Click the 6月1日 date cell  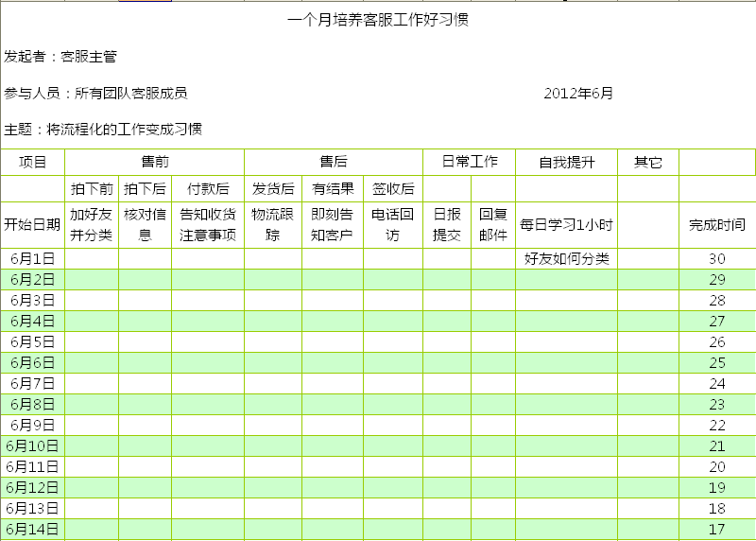point(32,259)
